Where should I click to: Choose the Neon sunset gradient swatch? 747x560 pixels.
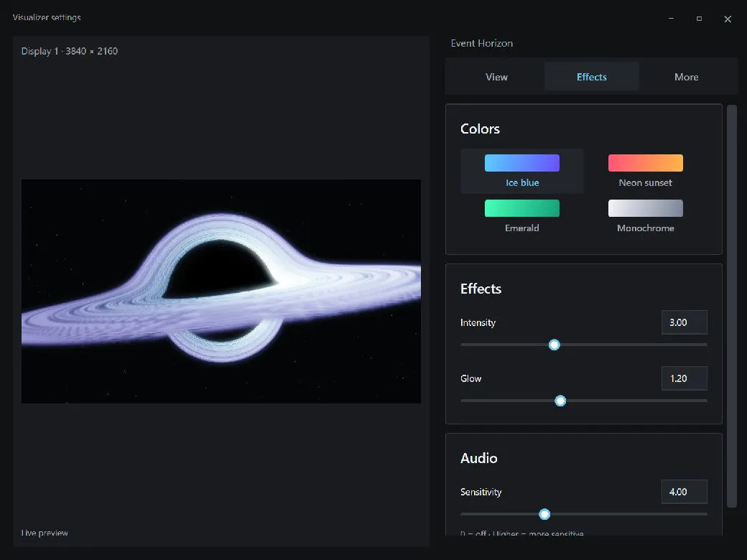pyautogui.click(x=646, y=163)
